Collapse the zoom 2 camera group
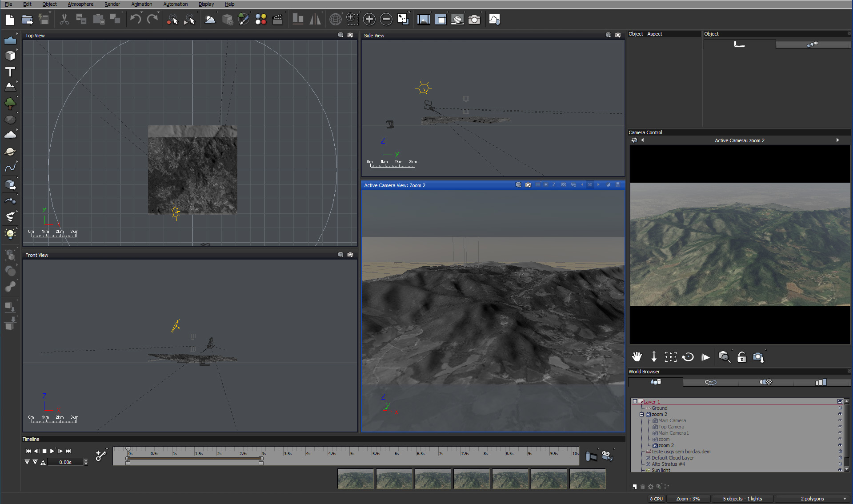Screen dimensions: 853x504 click(x=641, y=414)
